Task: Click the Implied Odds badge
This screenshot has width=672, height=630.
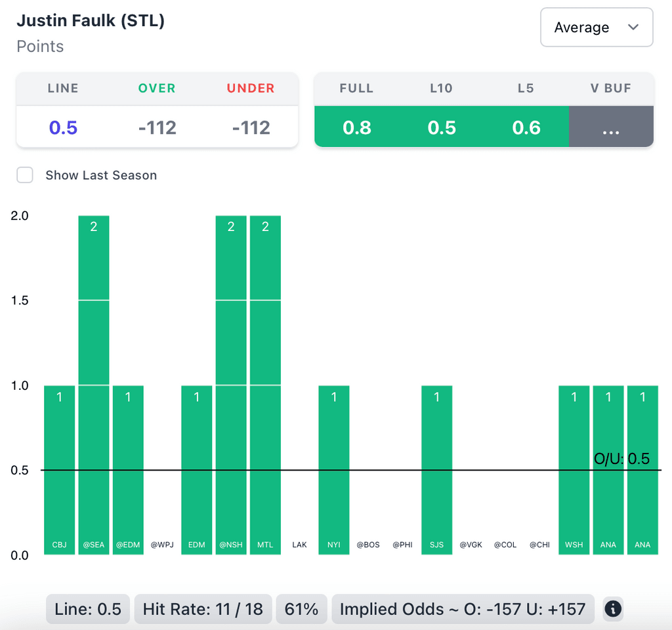Action: pos(463,609)
